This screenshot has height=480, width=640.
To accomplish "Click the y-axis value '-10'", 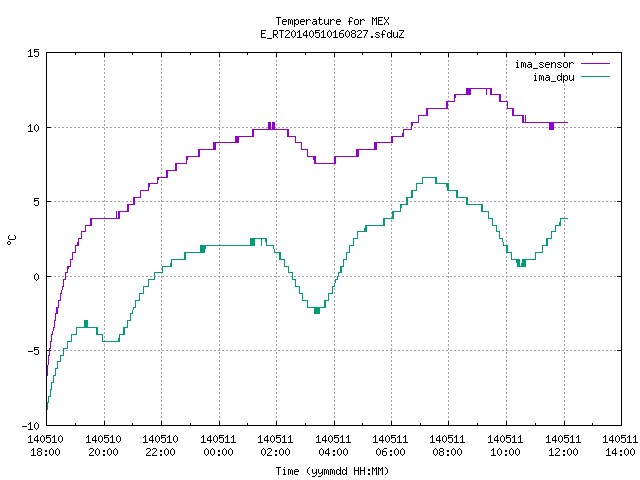I will click(x=31, y=426).
